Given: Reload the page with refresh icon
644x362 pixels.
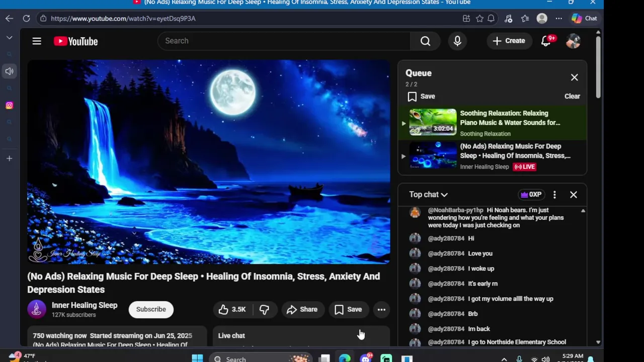Looking at the screenshot, I should tap(26, 18).
